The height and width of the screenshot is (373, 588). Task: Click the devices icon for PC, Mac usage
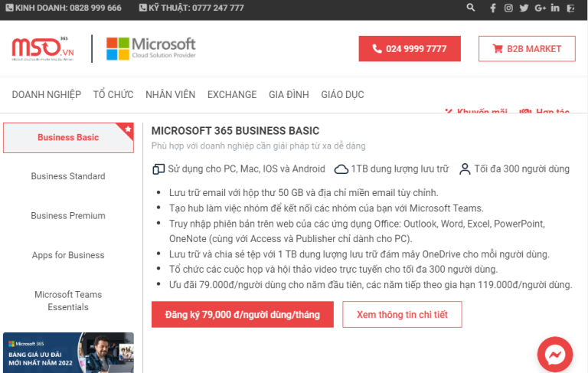click(x=158, y=169)
